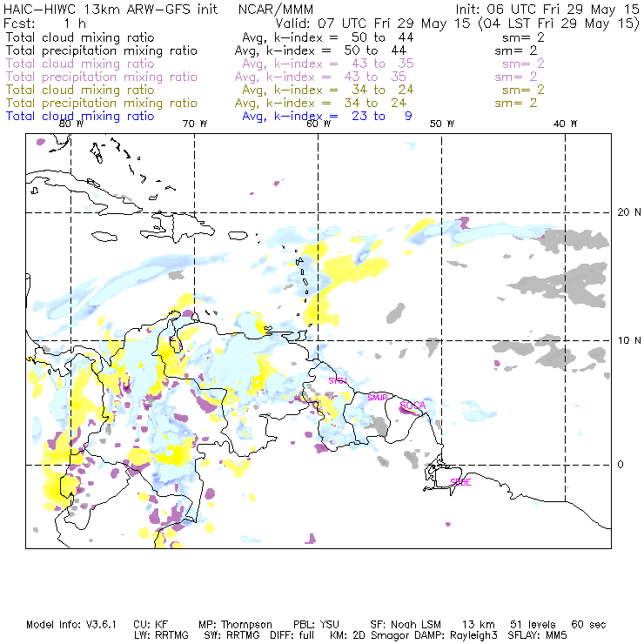Click 'Init: 06 UTC Fri 29 May 15' text
The height and width of the screenshot is (644, 644).
click(x=547, y=10)
